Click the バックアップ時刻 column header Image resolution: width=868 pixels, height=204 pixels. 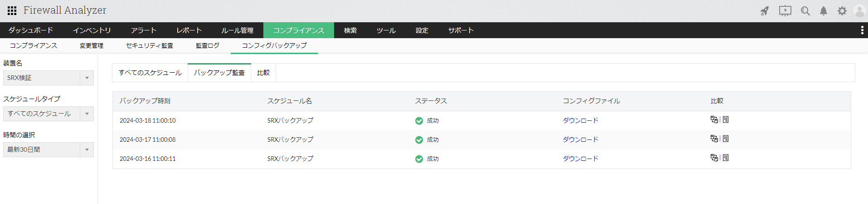pos(145,101)
